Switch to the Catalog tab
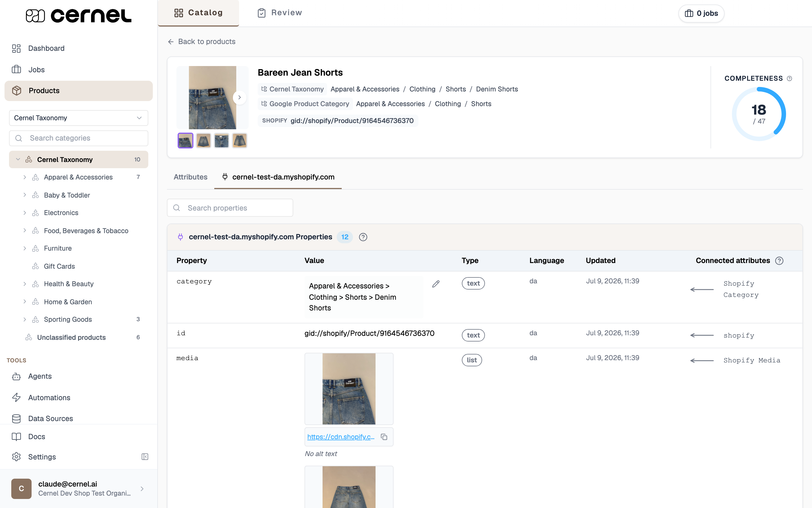Image resolution: width=812 pixels, height=508 pixels. pos(198,13)
